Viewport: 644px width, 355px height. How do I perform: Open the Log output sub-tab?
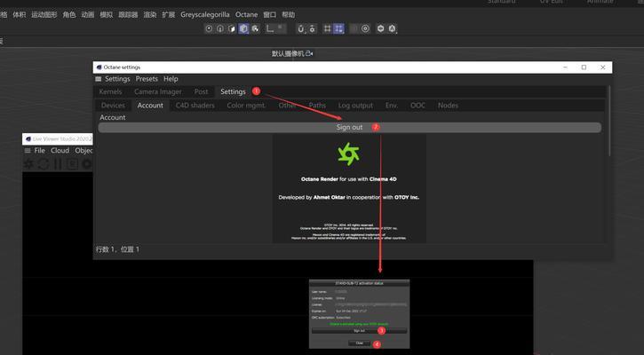click(355, 106)
